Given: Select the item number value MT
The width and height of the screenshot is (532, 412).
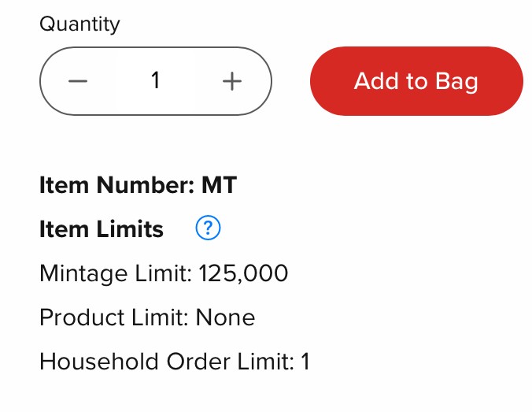Looking at the screenshot, I should click(x=220, y=186).
